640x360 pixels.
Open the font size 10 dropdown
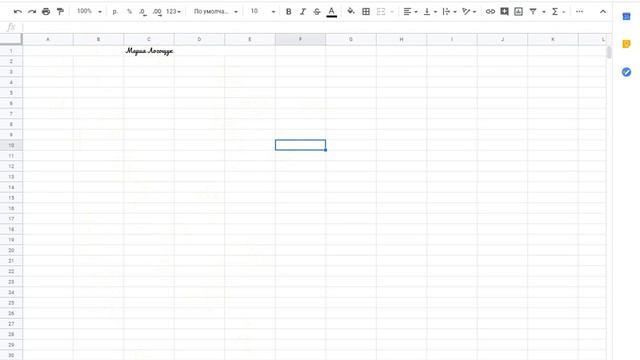(263, 11)
